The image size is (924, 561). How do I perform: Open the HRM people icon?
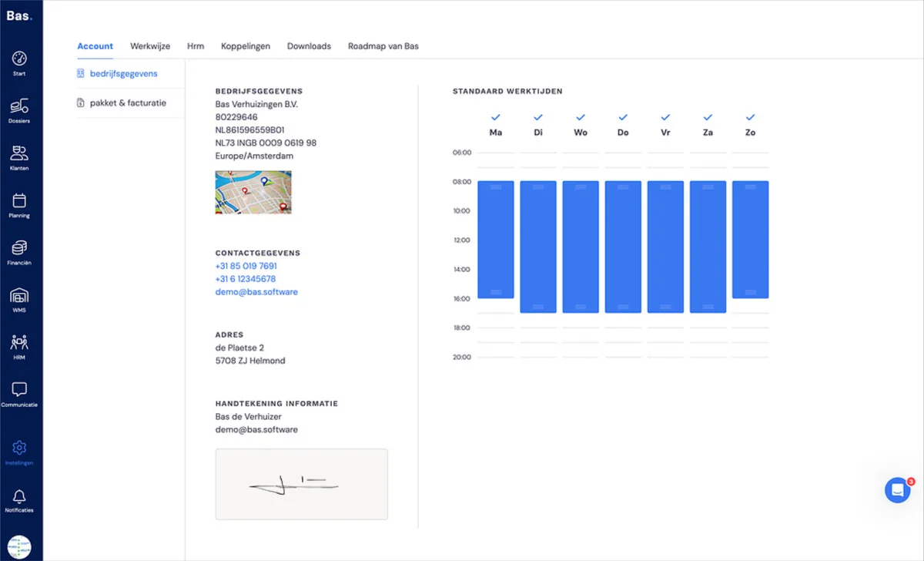point(20,342)
